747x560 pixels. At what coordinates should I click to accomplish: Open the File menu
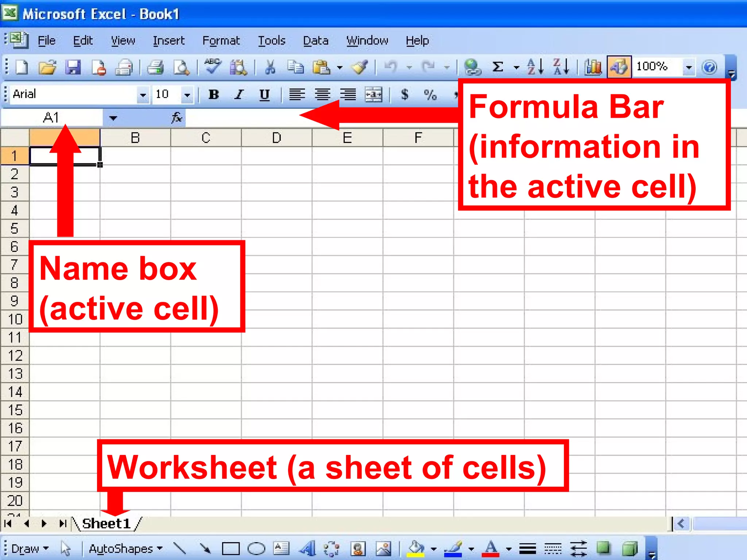click(47, 40)
